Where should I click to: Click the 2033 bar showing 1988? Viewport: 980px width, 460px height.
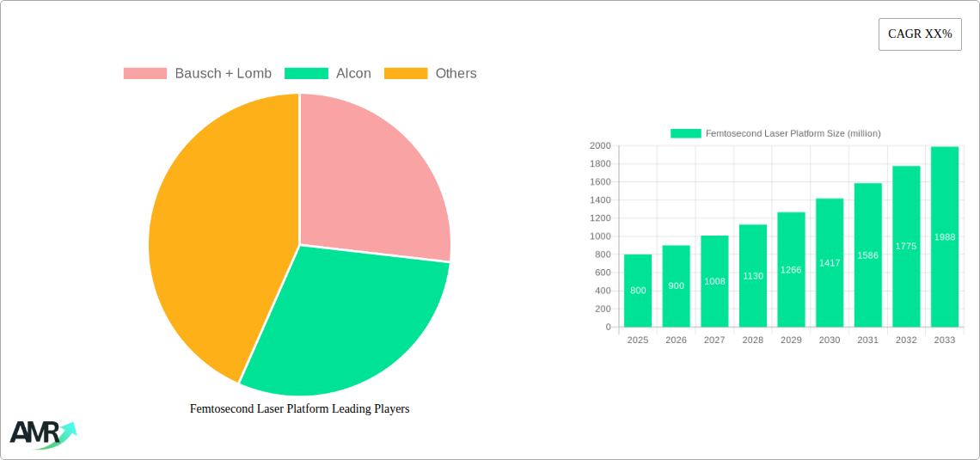tap(944, 237)
